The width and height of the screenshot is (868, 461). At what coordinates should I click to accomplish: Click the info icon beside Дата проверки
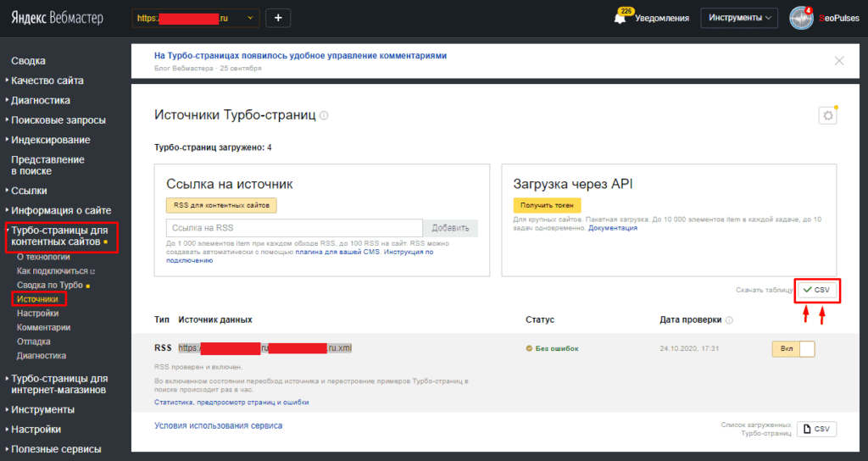[729, 319]
